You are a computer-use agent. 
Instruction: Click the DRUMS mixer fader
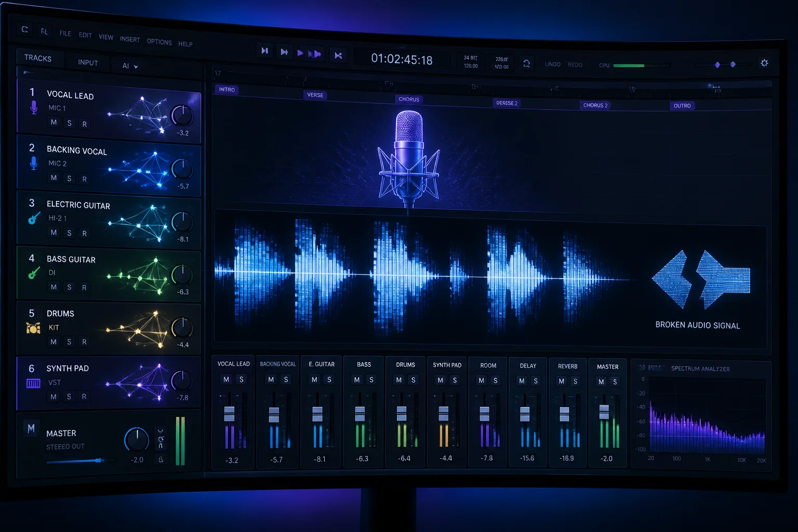[x=402, y=414]
